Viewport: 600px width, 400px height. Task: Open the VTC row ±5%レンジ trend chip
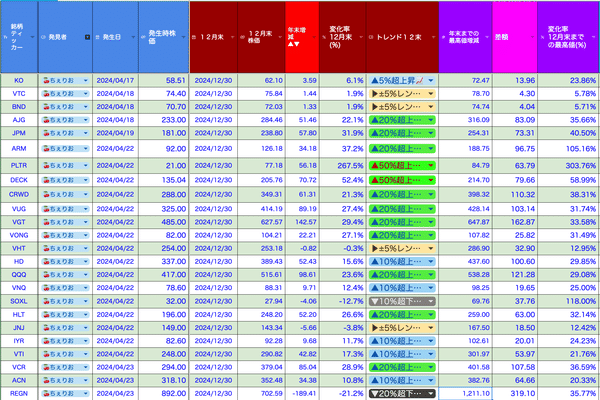point(402,94)
